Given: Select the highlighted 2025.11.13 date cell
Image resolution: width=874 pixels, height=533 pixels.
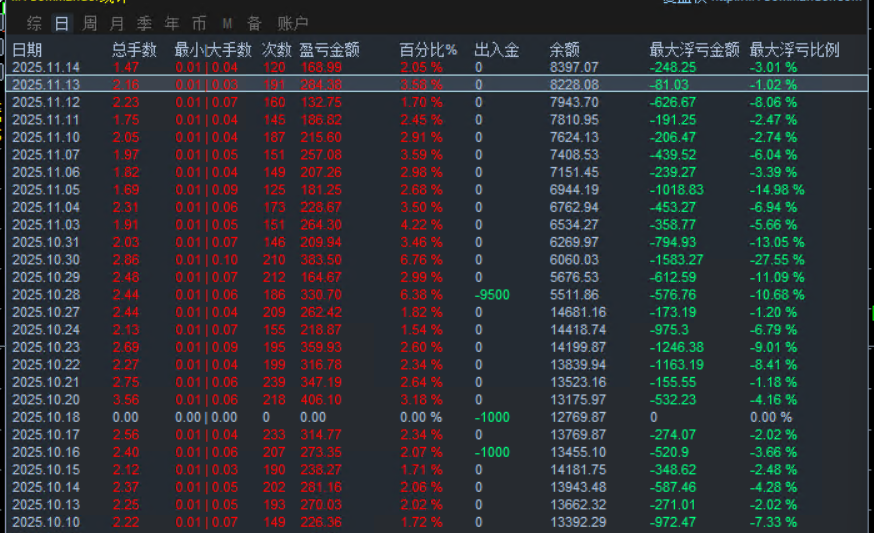Looking at the screenshot, I should [x=46, y=85].
